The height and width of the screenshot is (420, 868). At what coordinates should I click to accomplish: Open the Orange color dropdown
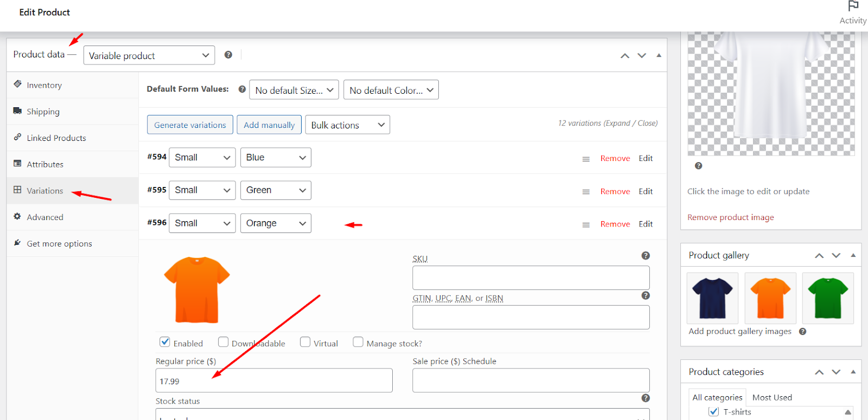pyautogui.click(x=276, y=223)
